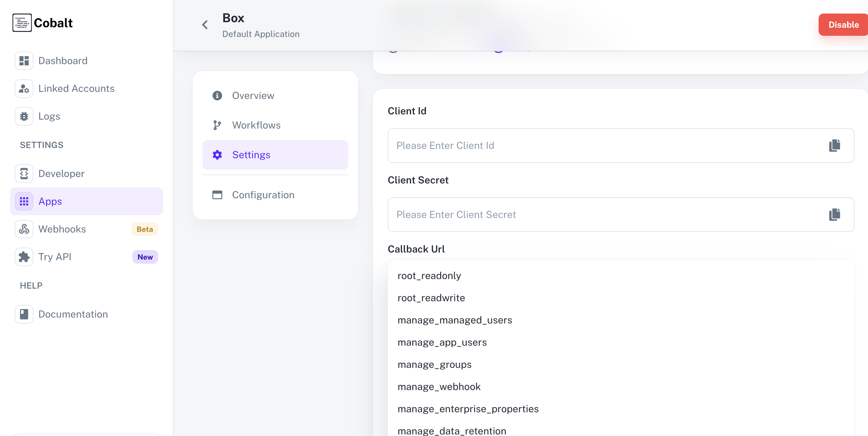Open Logs via bug icon
The width and height of the screenshot is (868, 436).
click(24, 116)
